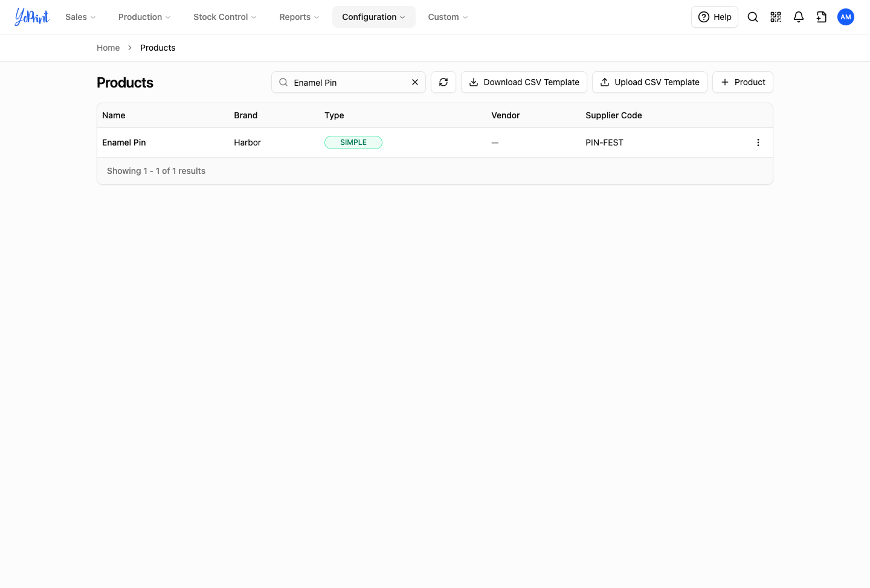Open the notifications bell
The height and width of the screenshot is (588, 870).
pos(799,17)
